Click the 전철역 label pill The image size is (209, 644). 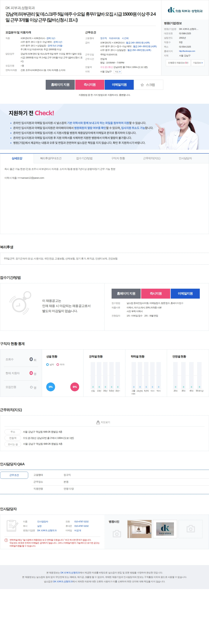click(13, 438)
